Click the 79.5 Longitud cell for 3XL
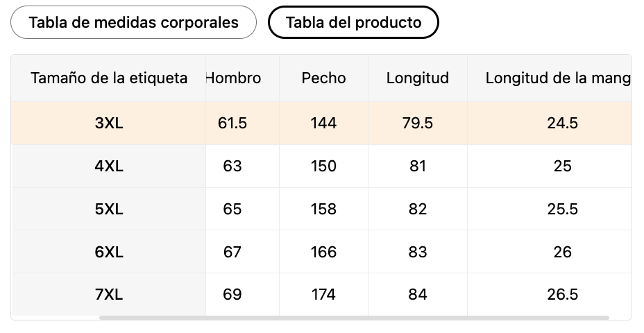644x333 pixels. (x=418, y=123)
